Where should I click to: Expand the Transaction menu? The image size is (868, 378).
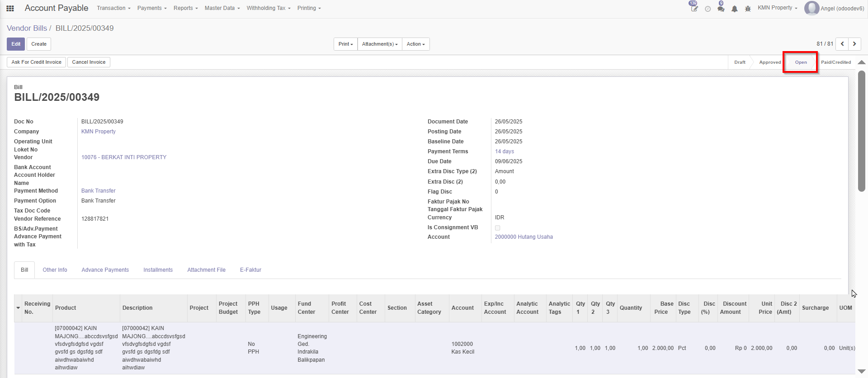[x=113, y=8]
